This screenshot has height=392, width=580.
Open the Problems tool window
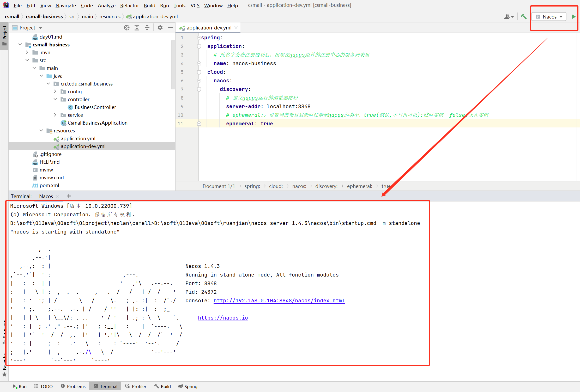(x=73, y=386)
